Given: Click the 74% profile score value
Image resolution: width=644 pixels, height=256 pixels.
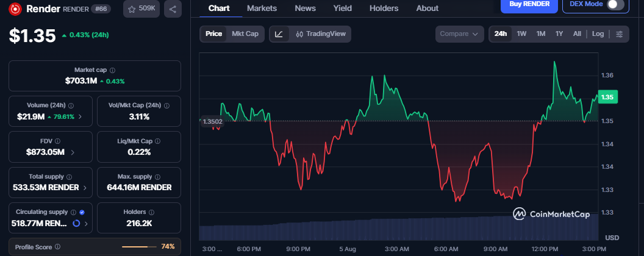Looking at the screenshot, I should coord(168,247).
